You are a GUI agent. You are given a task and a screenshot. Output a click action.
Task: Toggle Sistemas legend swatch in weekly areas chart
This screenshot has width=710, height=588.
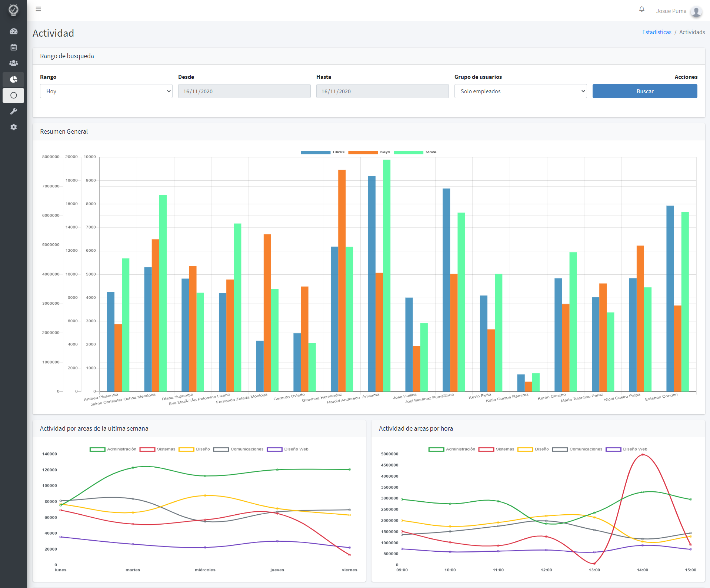pyautogui.click(x=147, y=449)
